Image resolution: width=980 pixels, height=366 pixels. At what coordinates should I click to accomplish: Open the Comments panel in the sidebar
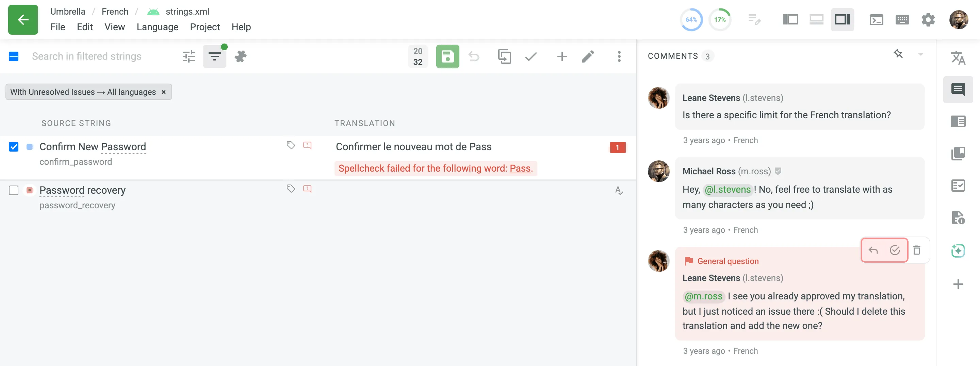(x=958, y=90)
